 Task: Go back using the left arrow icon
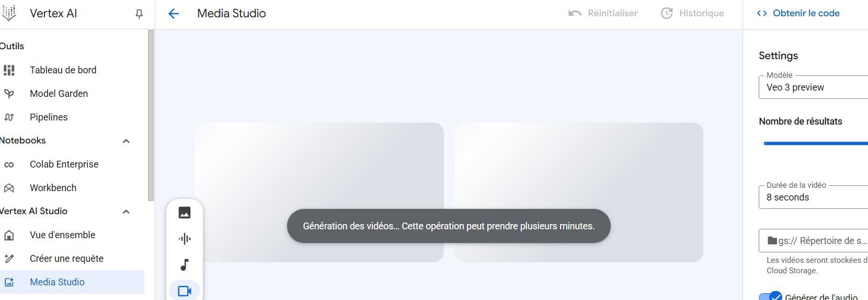[x=174, y=14]
